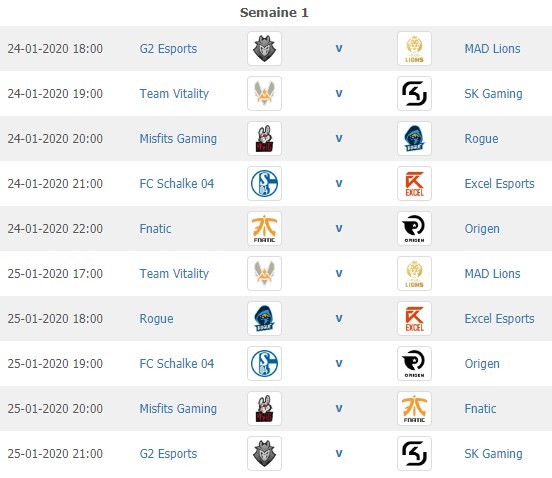Click the Fnatic logo in the 24-01 22:00 match
The width and height of the screenshot is (552, 478).
(264, 228)
